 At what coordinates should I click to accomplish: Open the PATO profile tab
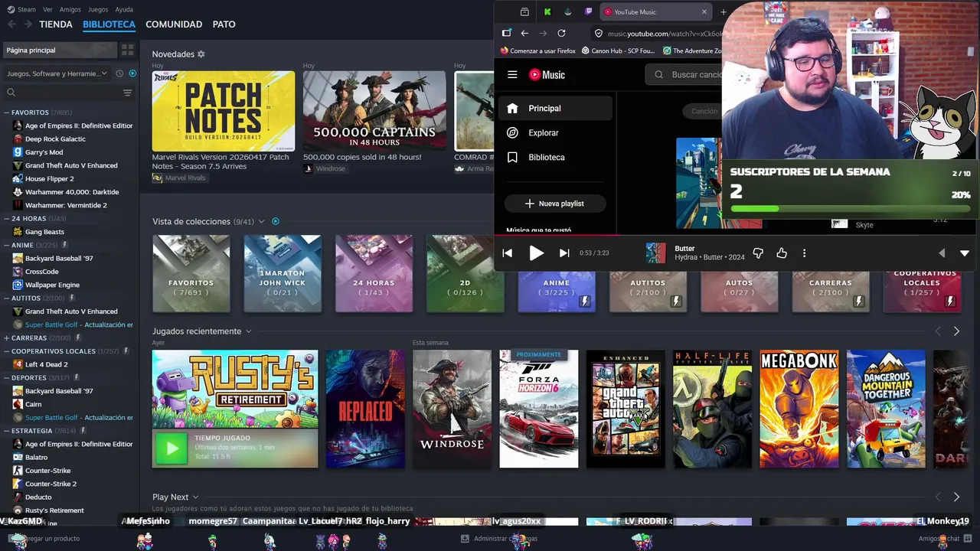(x=224, y=24)
